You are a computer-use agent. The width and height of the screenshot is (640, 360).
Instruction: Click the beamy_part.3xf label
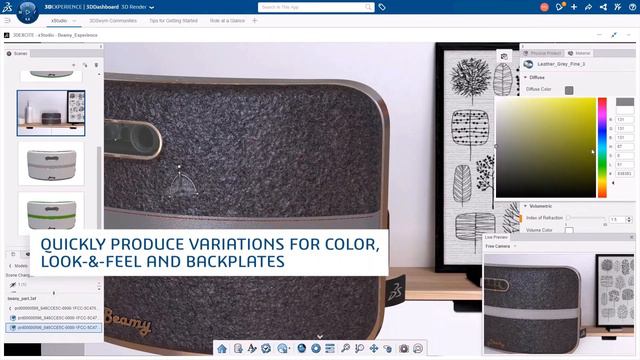point(22,298)
